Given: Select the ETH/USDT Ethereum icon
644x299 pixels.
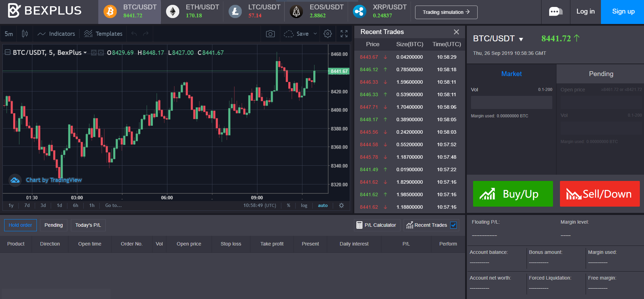Looking at the screenshot, I should (173, 11).
